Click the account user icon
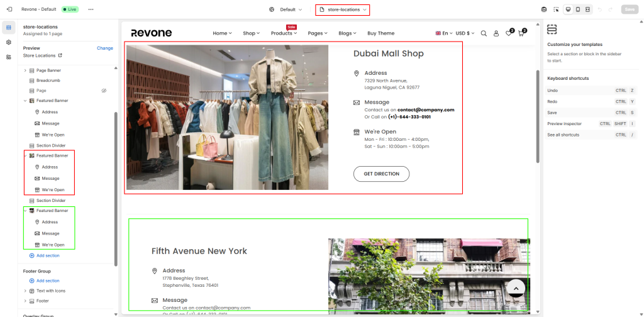Viewport: 644px width, 317px height. [x=496, y=33]
